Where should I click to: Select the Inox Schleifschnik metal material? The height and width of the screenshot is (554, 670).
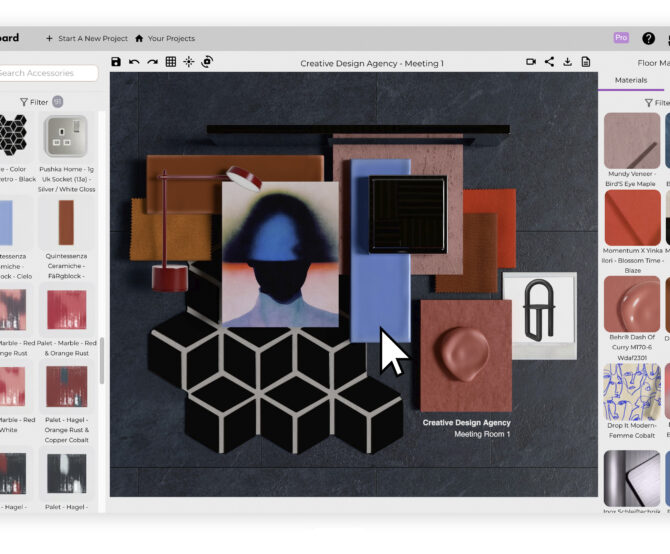pyautogui.click(x=632, y=478)
